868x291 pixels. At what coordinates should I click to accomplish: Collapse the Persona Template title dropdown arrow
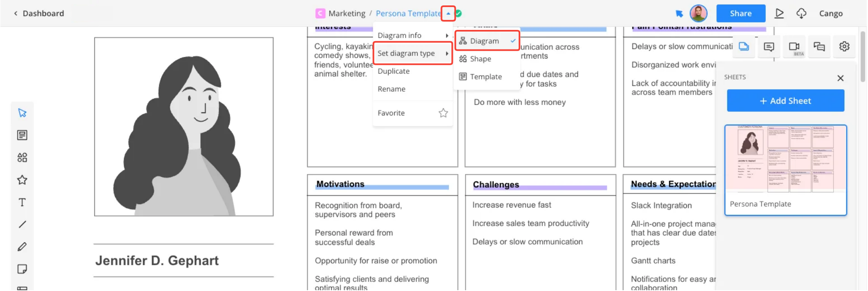[x=448, y=14]
